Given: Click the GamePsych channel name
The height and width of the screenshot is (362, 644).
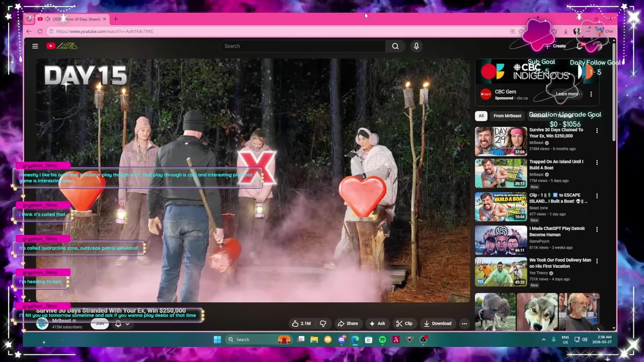Looking at the screenshot, I should tap(540, 241).
